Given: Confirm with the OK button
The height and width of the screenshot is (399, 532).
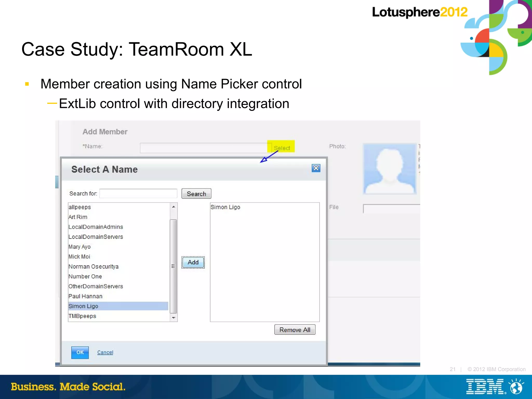Looking at the screenshot, I should click(x=80, y=353).
